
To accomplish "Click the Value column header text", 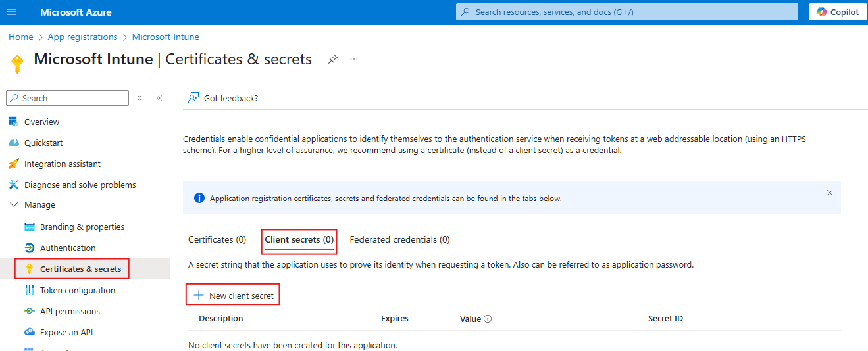I will [471, 319].
